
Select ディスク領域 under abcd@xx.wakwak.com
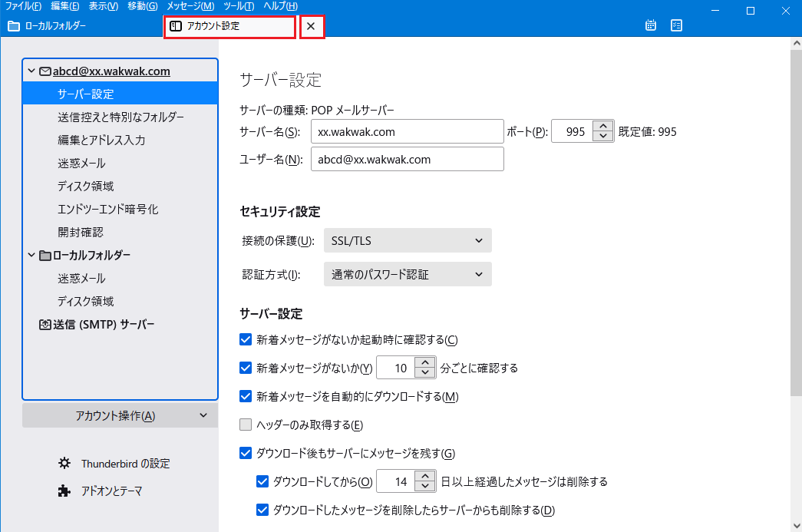click(120, 187)
